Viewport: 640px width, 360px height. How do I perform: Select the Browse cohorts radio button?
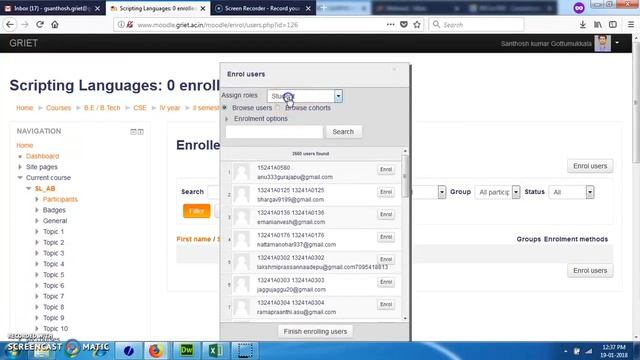coord(278,108)
